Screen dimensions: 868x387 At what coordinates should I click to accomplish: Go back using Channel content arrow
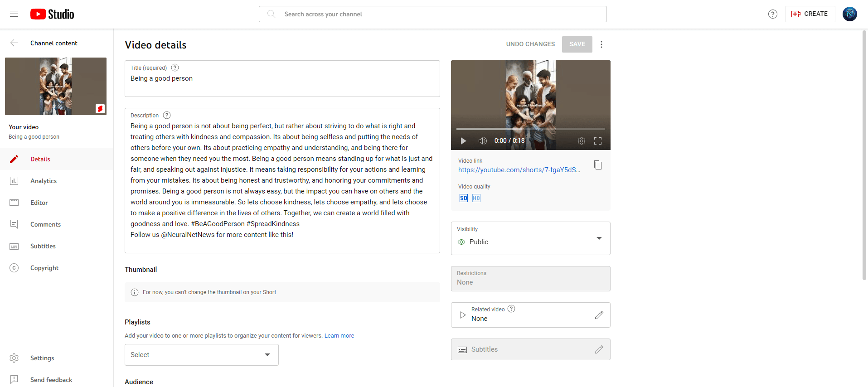coord(14,43)
